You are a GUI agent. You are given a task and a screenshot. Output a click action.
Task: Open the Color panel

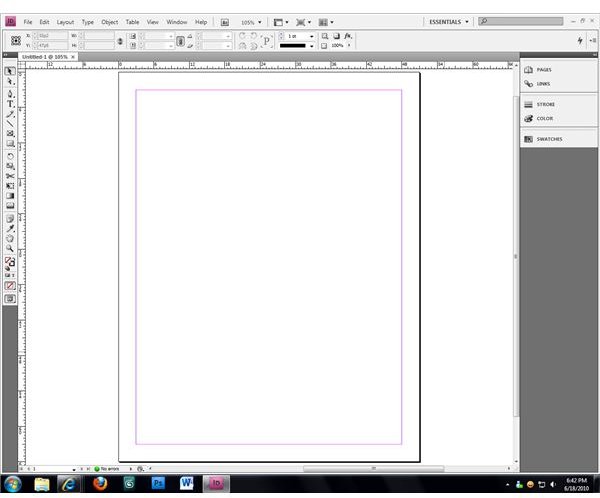[x=544, y=118]
